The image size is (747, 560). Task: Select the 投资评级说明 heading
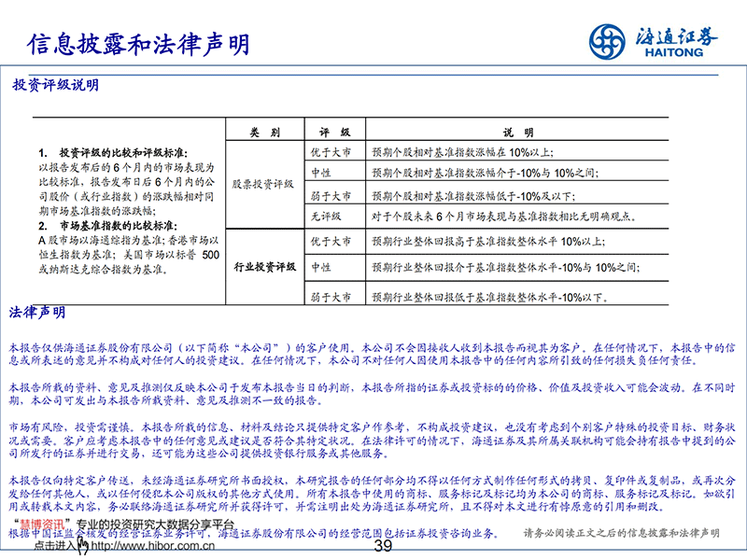coord(56,85)
